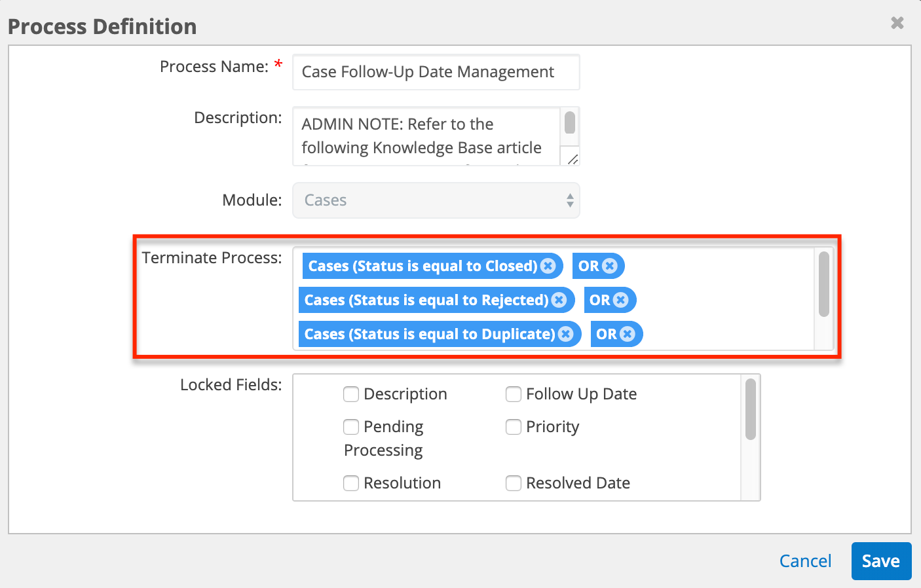Image resolution: width=921 pixels, height=588 pixels.
Task: Delete the Status equal to Duplicate criterion
Action: (566, 334)
